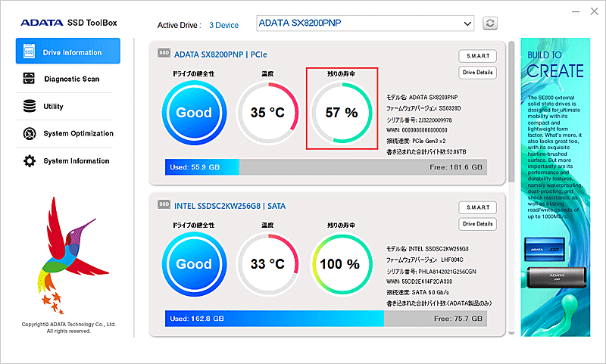Click the INTEL SSDSC2KW256G8 | SATA title
Viewport: 606px width, 364px height.
(x=230, y=206)
